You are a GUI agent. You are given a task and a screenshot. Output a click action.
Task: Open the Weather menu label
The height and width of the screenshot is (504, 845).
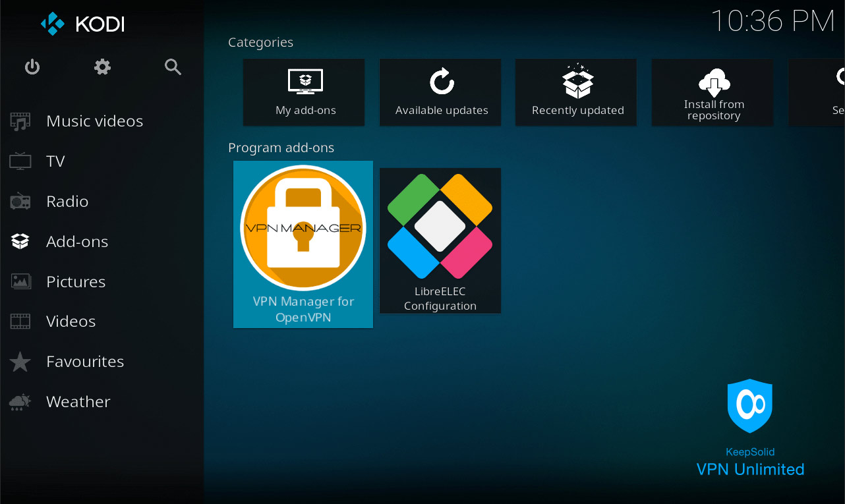pos(78,402)
